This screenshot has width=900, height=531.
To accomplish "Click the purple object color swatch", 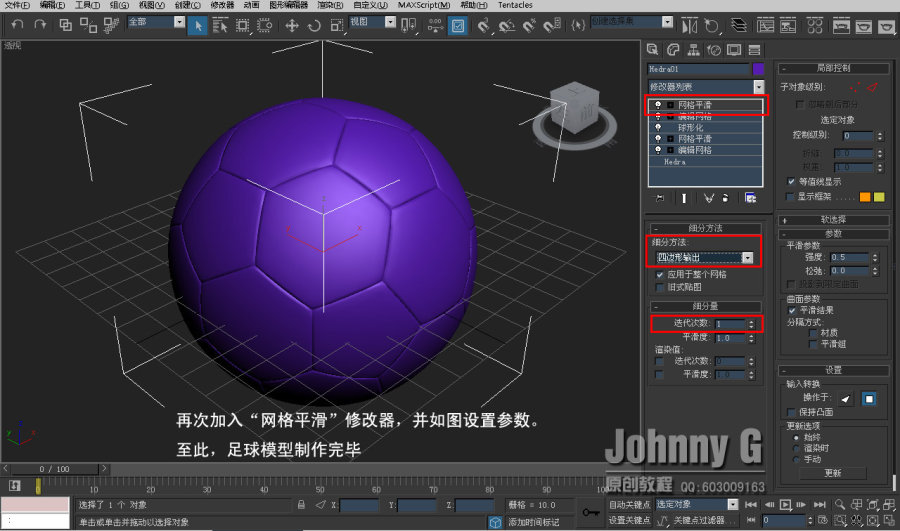I will coord(758,69).
